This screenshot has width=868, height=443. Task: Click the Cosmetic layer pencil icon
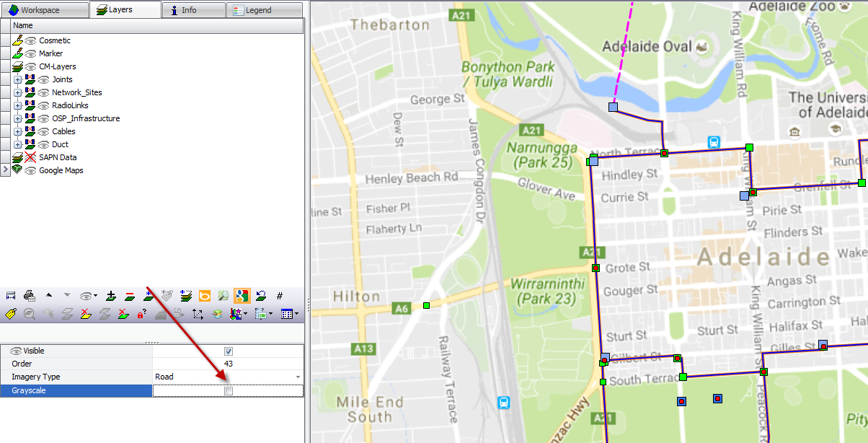tap(18, 40)
